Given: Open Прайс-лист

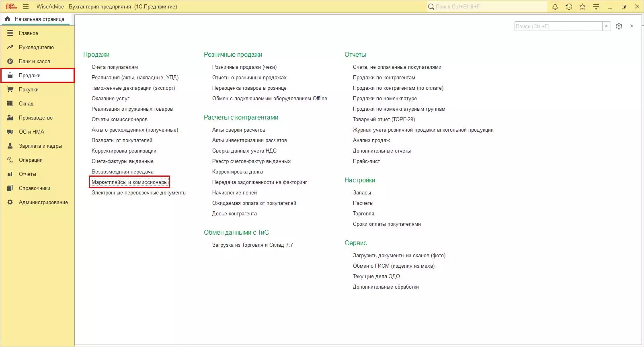Looking at the screenshot, I should tap(366, 161).
